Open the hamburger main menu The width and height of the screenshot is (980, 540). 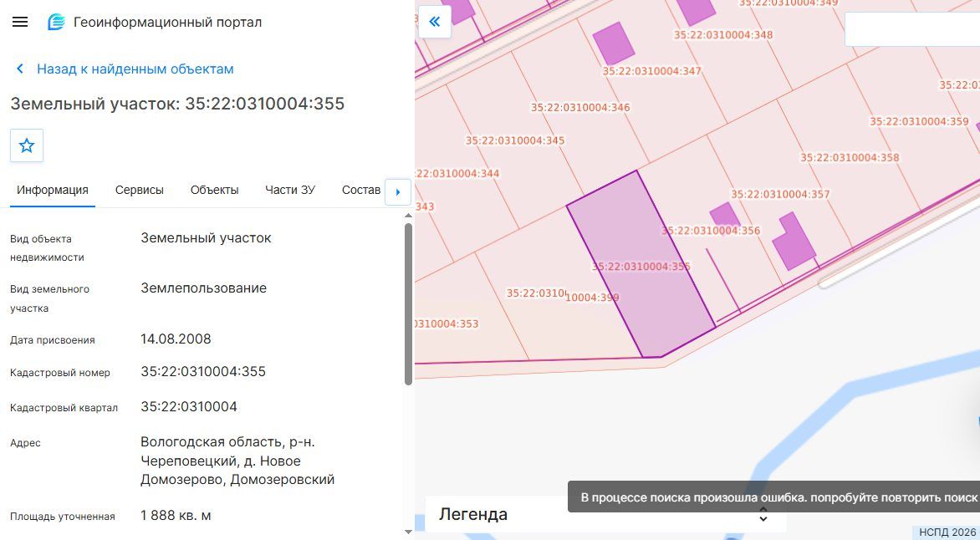click(x=20, y=22)
